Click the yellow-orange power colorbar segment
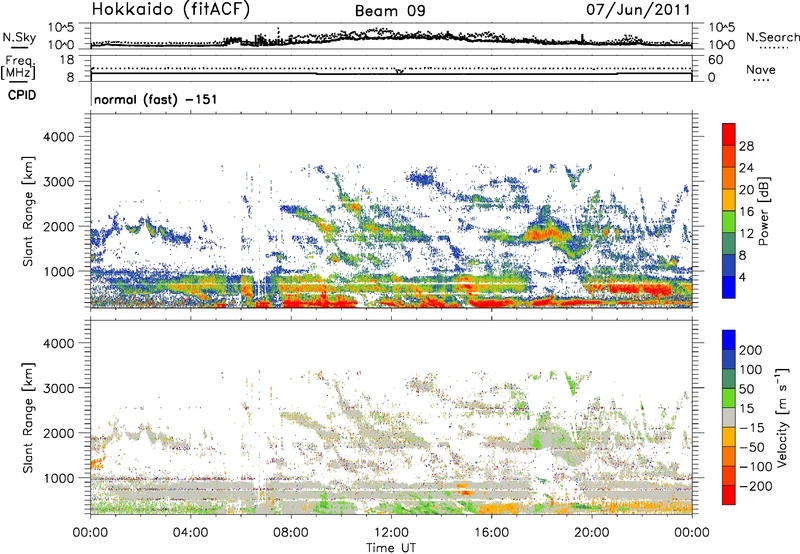This screenshot has height=554, width=800. point(729,199)
